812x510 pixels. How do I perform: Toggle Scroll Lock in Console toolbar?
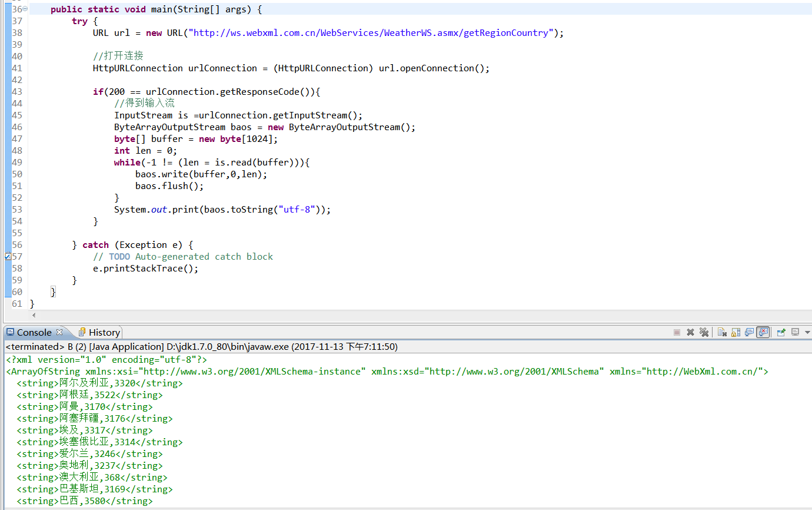pyautogui.click(x=736, y=332)
